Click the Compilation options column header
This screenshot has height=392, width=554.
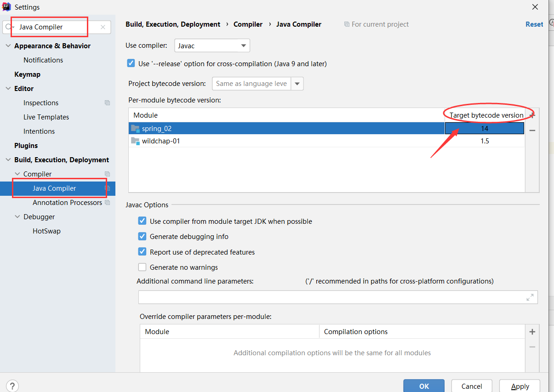click(x=422, y=332)
